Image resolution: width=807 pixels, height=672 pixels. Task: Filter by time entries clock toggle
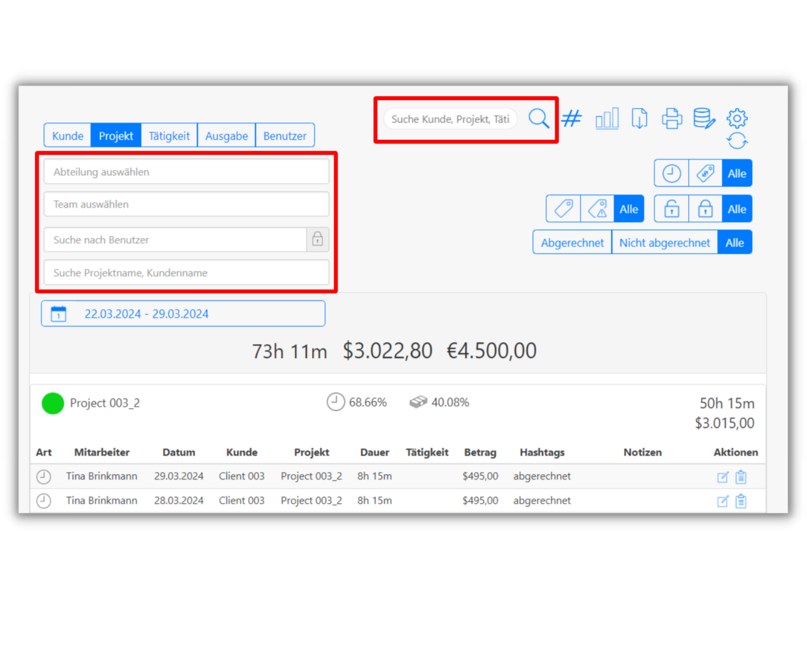tap(671, 174)
